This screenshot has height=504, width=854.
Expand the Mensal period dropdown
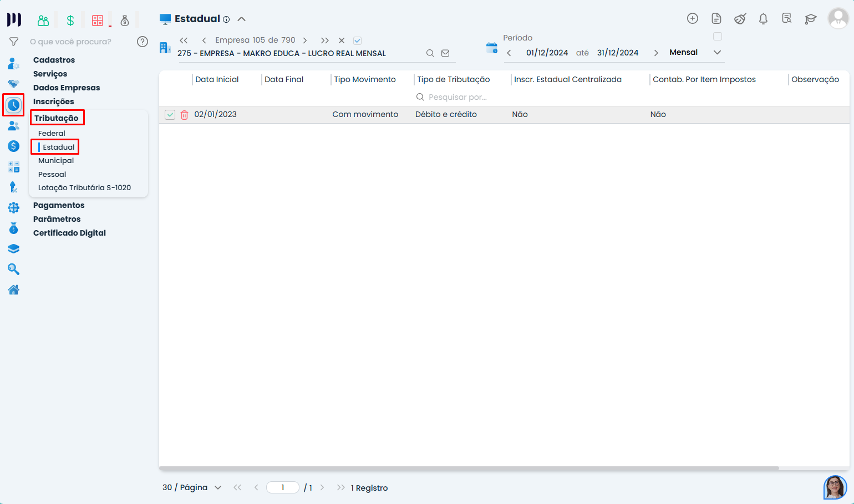[x=717, y=53]
